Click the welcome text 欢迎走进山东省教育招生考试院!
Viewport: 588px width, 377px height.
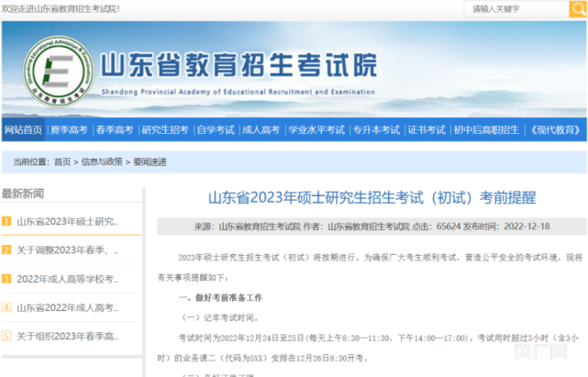pos(61,8)
